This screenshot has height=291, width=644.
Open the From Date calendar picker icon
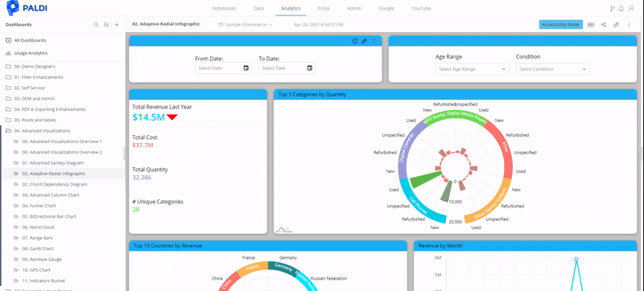pos(246,68)
